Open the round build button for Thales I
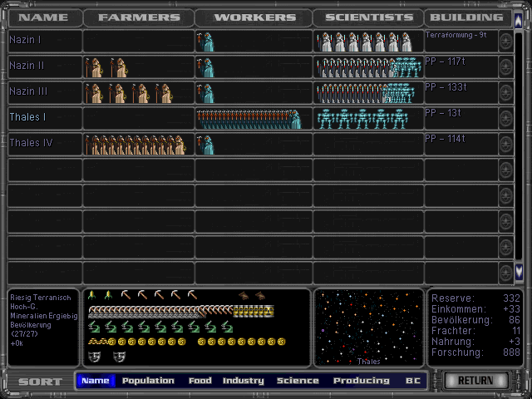532x399 pixels. 505,119
